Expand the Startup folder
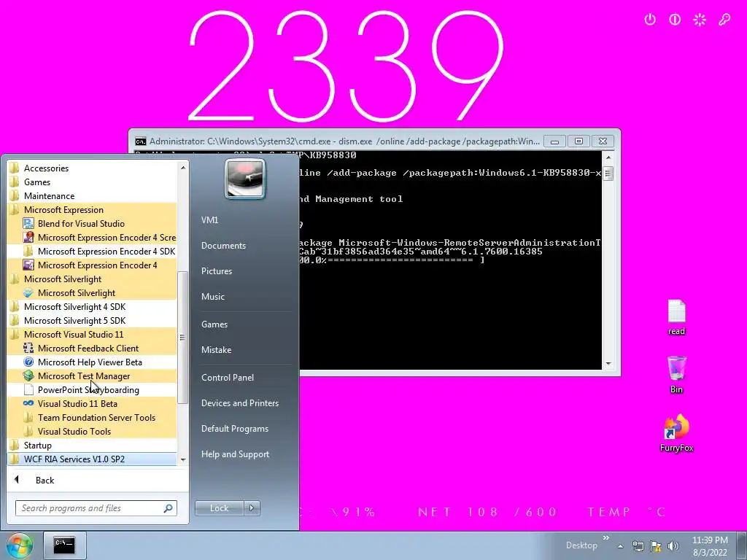Viewport: 747px width, 560px height. (91, 445)
